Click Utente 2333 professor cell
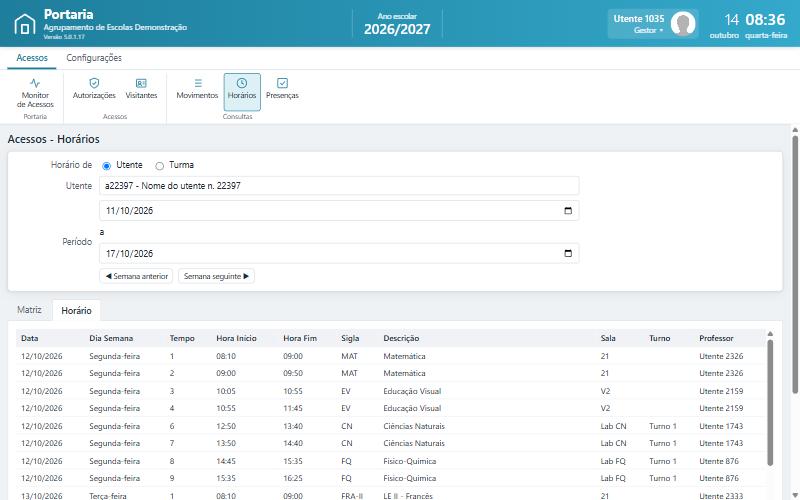 tap(721, 496)
